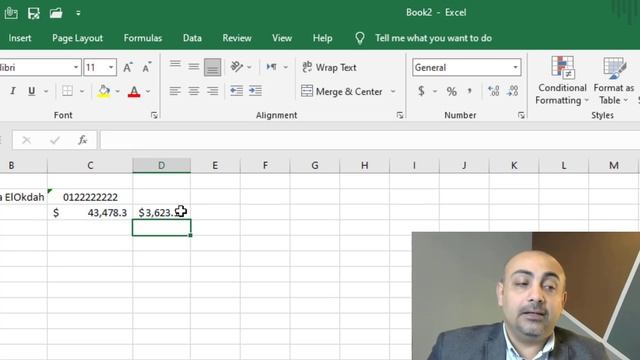Click the Increase Indent icon
The width and height of the screenshot is (640, 360).
(256, 91)
